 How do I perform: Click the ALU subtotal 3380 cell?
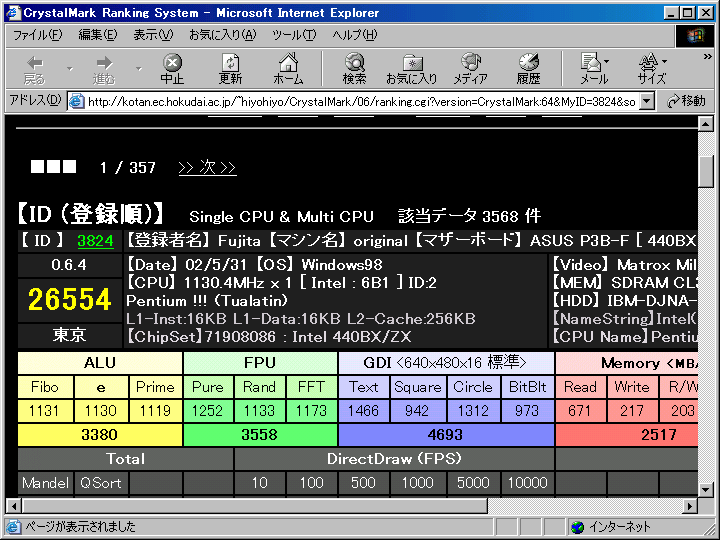point(100,434)
